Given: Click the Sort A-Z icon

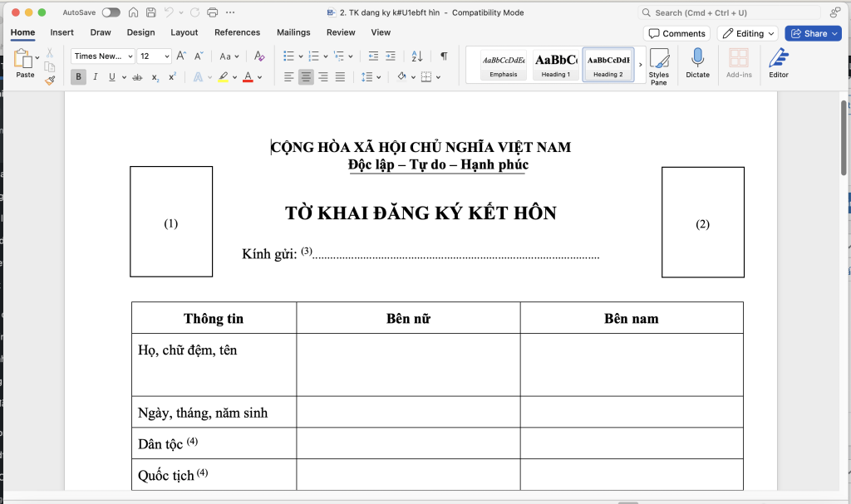Looking at the screenshot, I should (x=417, y=56).
